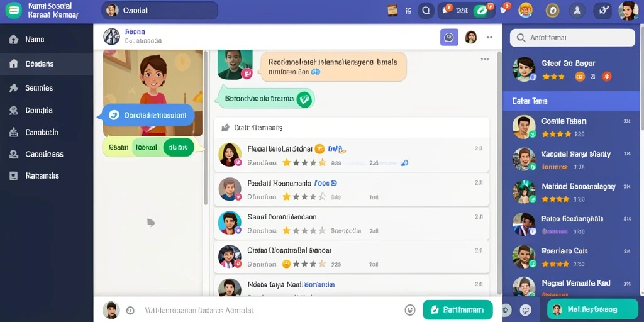Open the profile photo in top-right corner
Viewport: 644px width, 322px height.
coord(628,10)
